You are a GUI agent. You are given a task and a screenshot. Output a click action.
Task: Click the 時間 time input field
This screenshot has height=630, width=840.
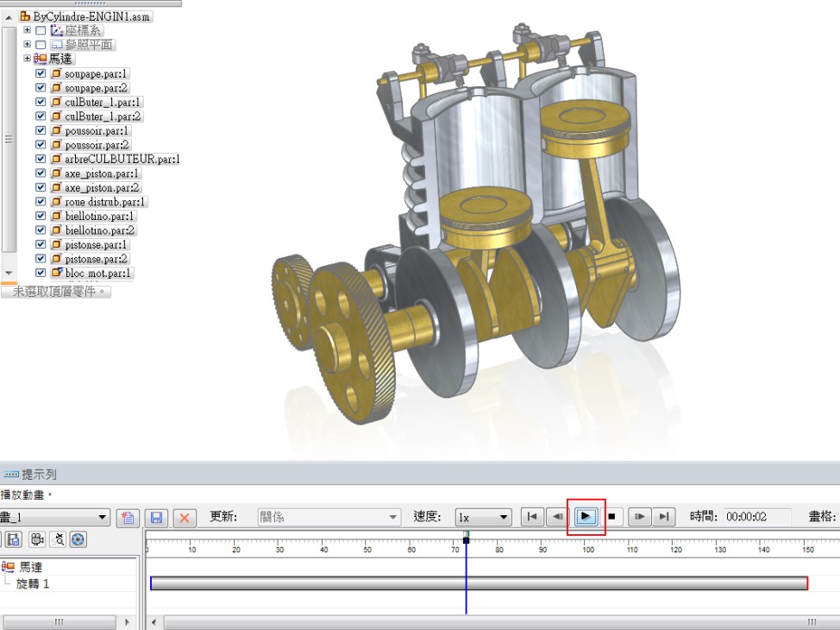pos(756,517)
